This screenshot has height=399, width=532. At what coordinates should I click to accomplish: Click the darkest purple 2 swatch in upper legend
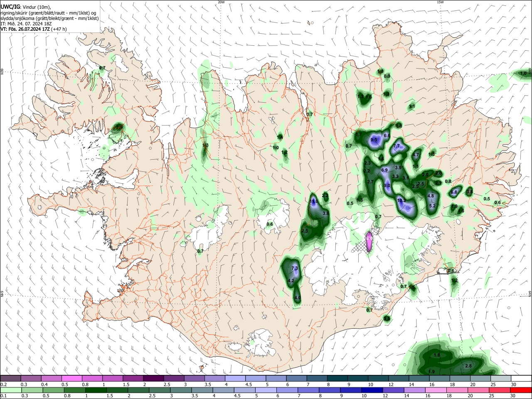(x=153, y=379)
